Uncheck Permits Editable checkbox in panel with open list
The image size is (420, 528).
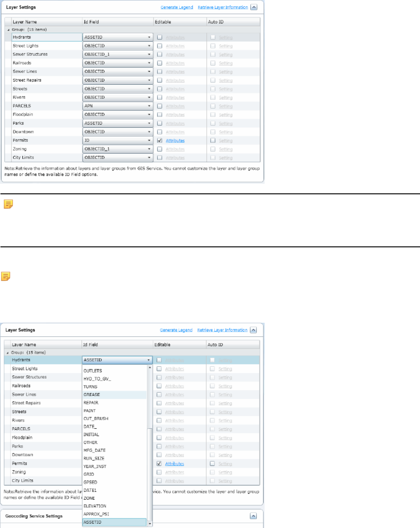click(x=159, y=464)
